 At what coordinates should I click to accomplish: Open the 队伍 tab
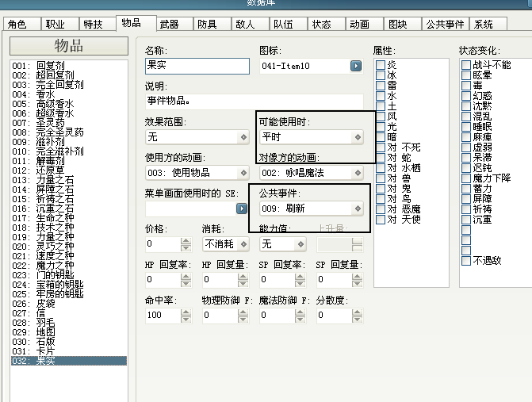pyautogui.click(x=288, y=24)
